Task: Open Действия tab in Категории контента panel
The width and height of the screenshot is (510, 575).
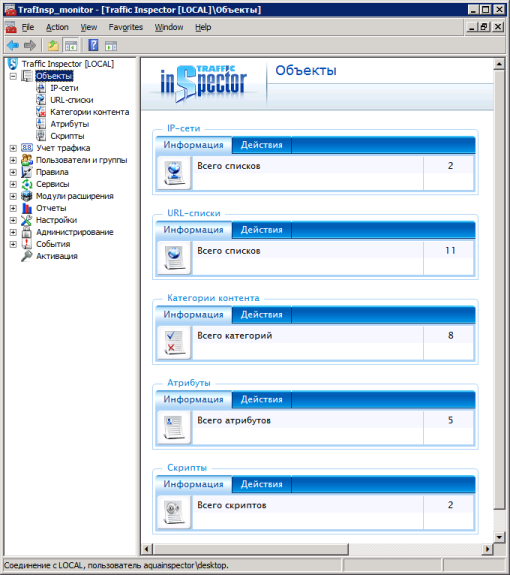Action: 262,315
